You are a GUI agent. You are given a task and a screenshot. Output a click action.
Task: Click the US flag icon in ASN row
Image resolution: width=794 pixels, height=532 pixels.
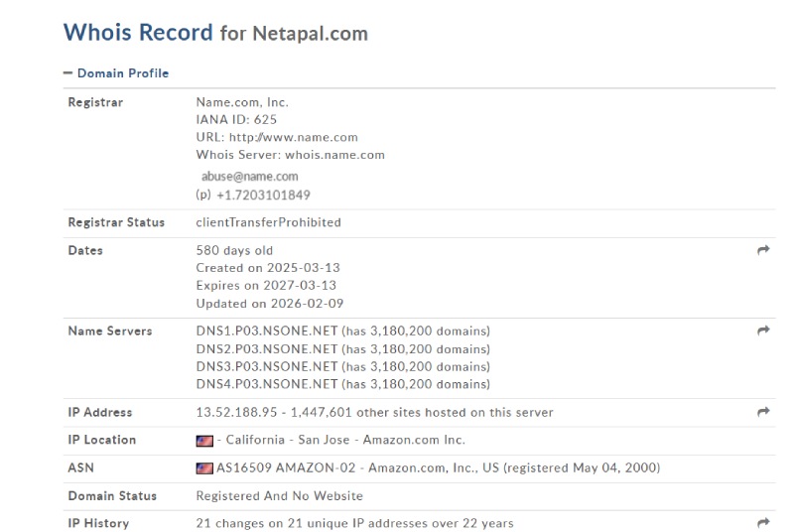pos(204,468)
